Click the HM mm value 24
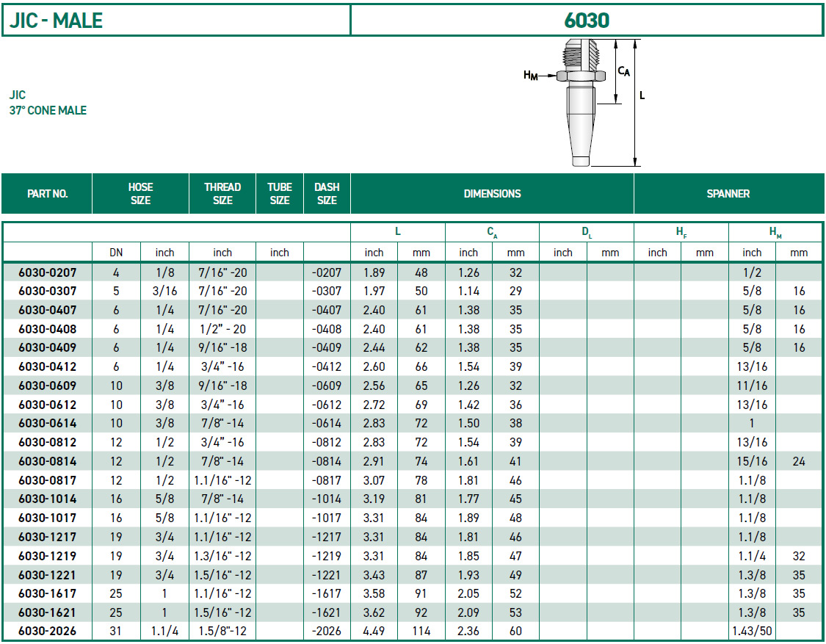826x644 pixels. [799, 461]
